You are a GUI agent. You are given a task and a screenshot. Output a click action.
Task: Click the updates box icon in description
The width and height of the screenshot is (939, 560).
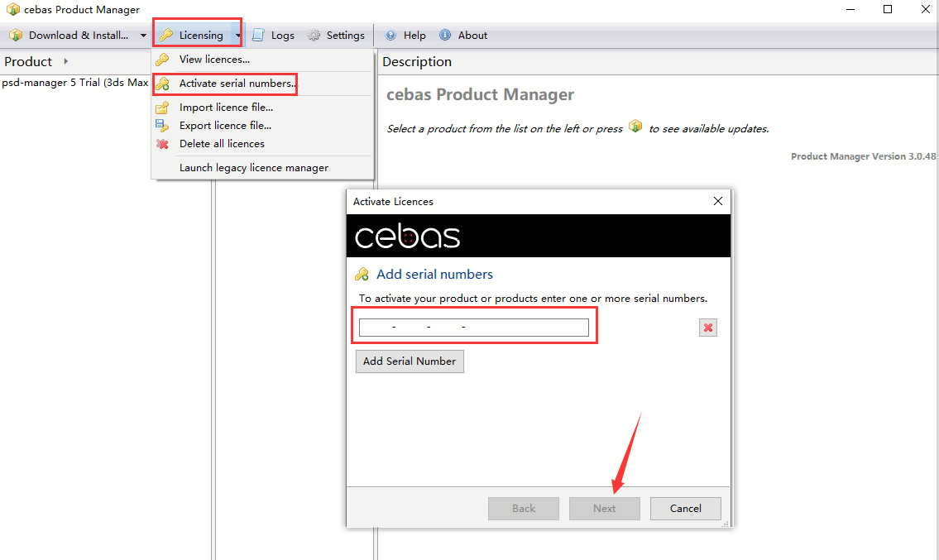[x=635, y=127]
